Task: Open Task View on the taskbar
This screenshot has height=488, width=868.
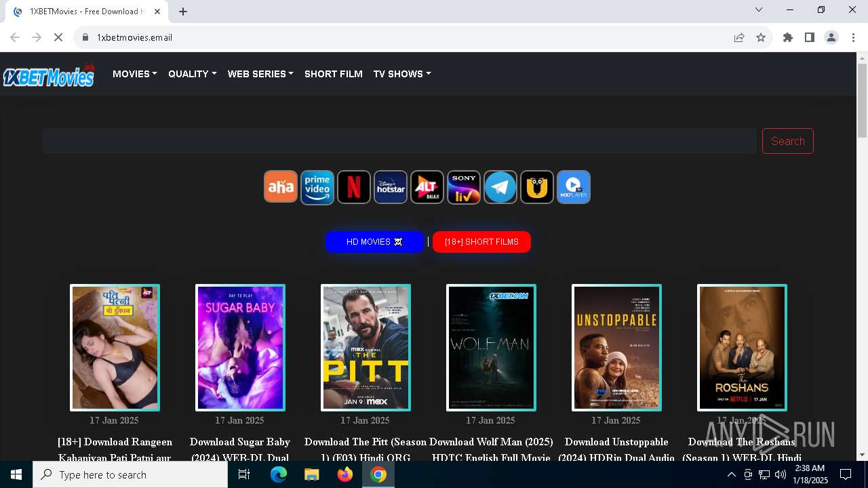Action: [x=244, y=474]
